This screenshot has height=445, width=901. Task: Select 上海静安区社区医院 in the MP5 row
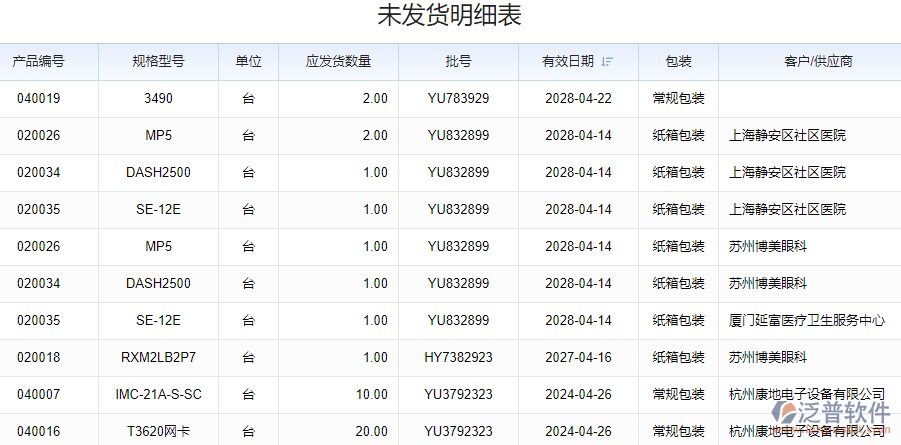coord(787,136)
